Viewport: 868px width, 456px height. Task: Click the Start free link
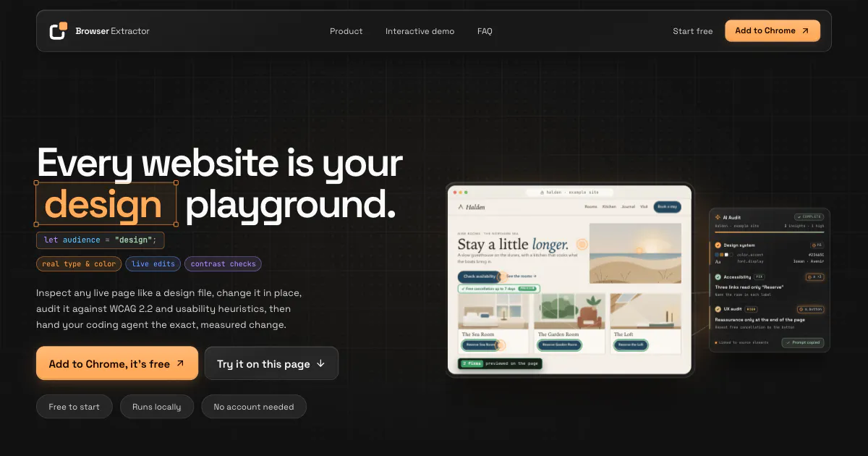click(x=693, y=31)
